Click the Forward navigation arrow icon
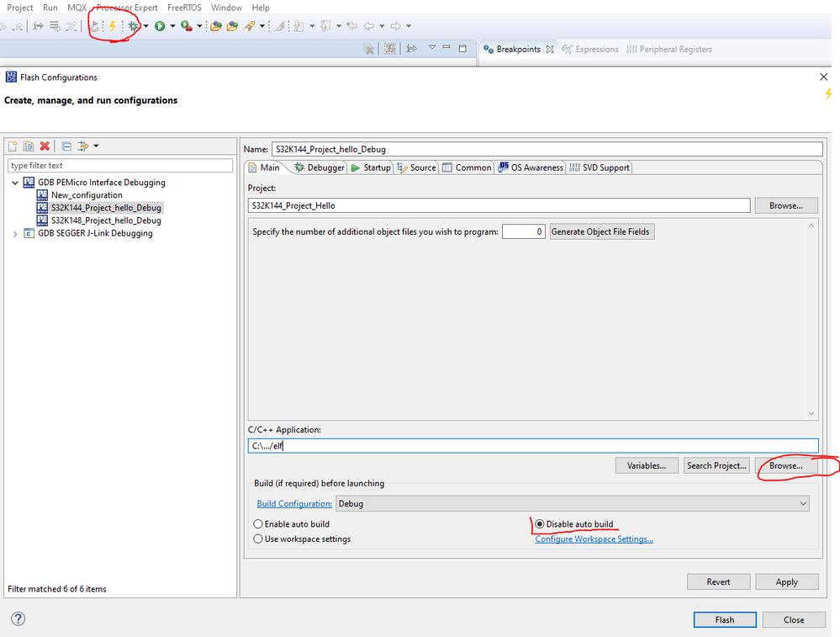 [x=395, y=26]
